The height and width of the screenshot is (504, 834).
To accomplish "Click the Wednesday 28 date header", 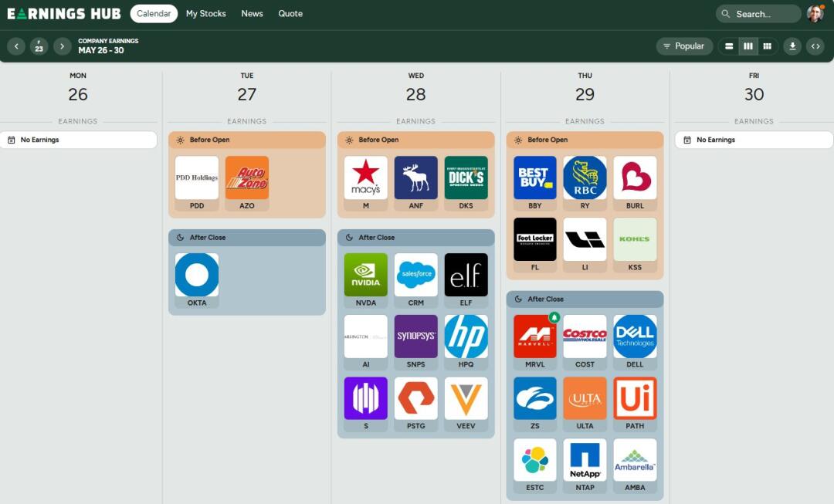I will (416, 88).
